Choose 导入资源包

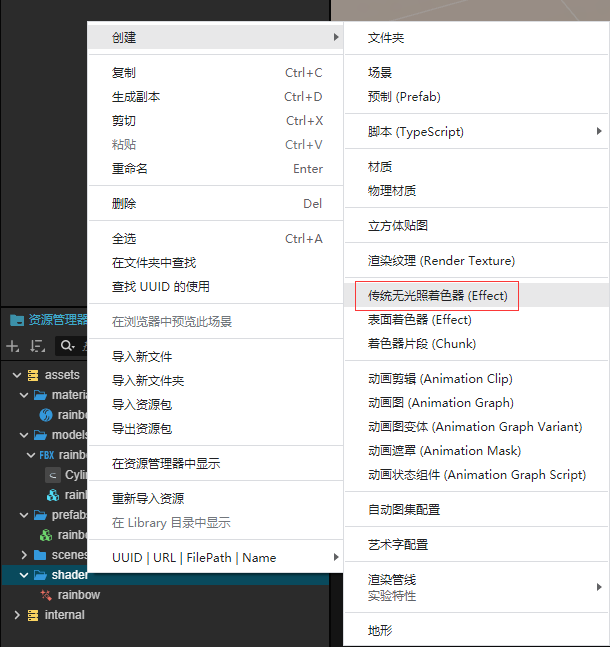(215, 404)
